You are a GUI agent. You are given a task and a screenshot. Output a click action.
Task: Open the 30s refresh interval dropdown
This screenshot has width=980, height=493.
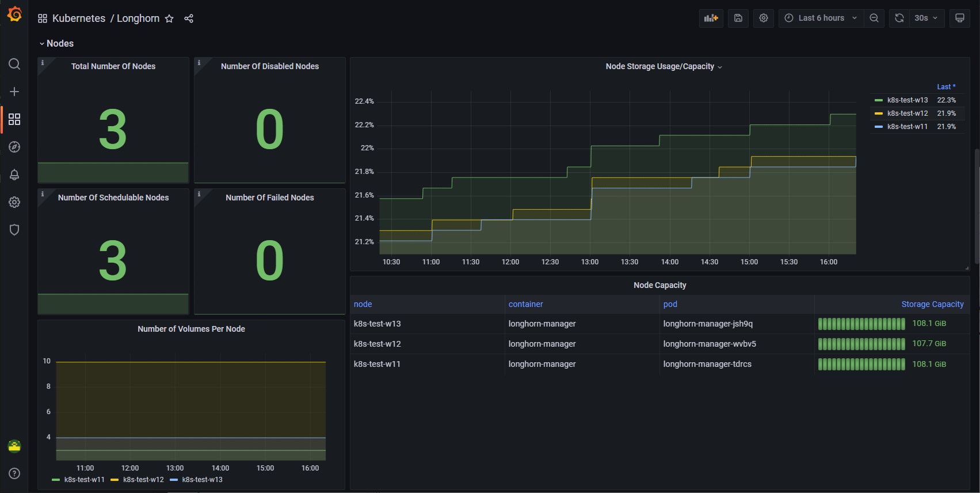[926, 18]
